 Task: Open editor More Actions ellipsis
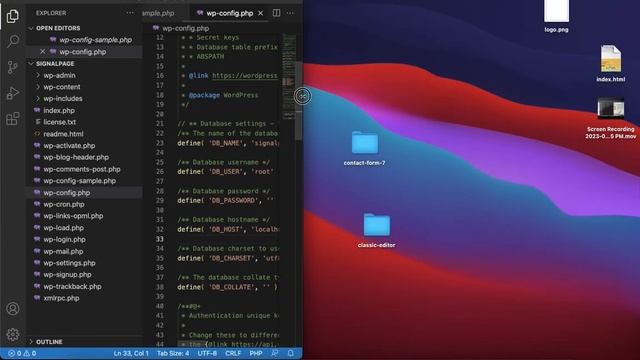click(290, 13)
